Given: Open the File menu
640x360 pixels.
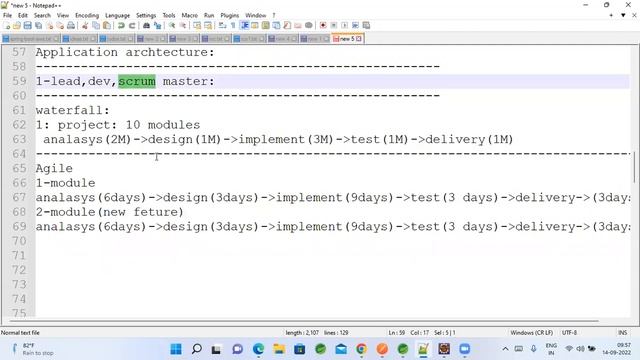Looking at the screenshot, I should pos(7,16).
